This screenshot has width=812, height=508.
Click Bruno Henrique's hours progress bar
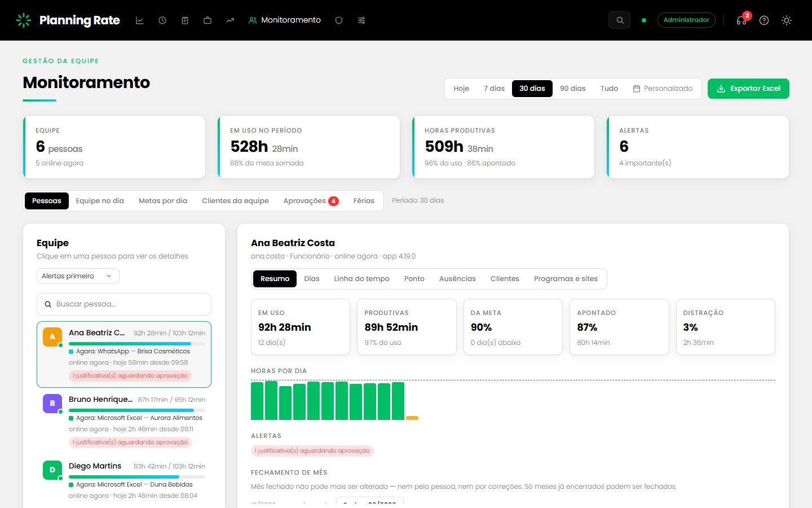coord(137,410)
